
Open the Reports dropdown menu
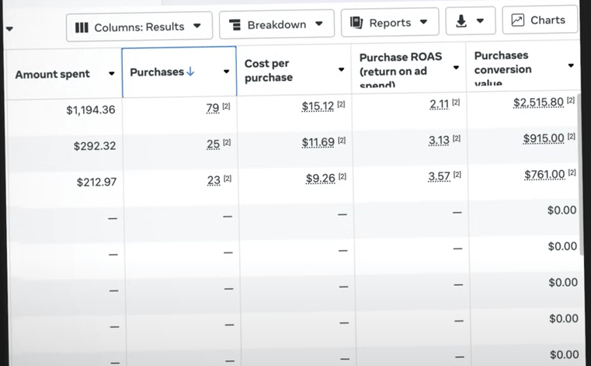click(x=390, y=23)
